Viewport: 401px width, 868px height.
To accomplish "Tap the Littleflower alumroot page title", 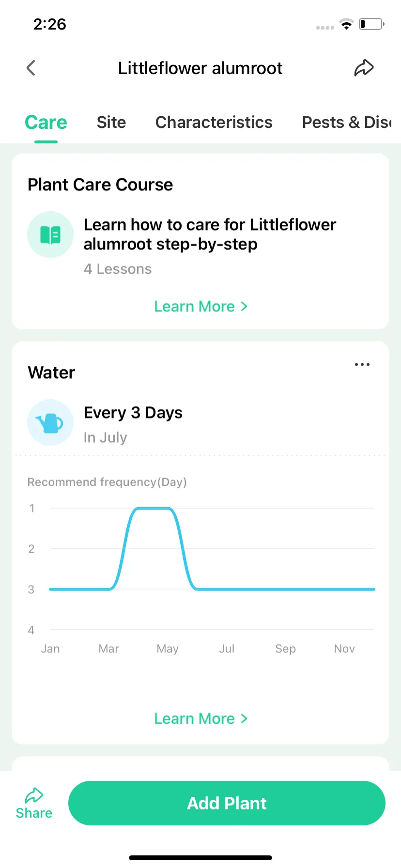I will point(200,68).
